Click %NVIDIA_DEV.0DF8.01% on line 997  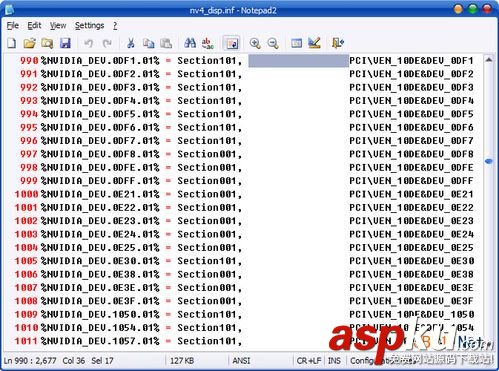[x=100, y=154]
